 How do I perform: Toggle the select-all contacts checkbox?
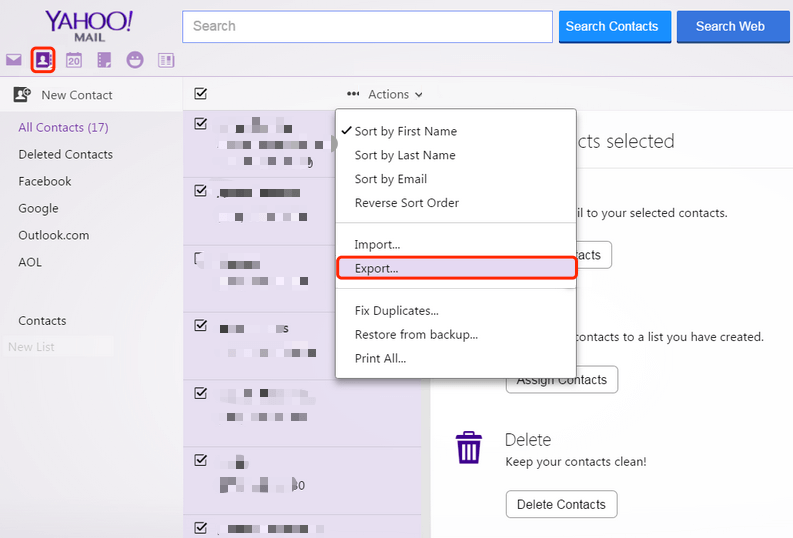(201, 94)
